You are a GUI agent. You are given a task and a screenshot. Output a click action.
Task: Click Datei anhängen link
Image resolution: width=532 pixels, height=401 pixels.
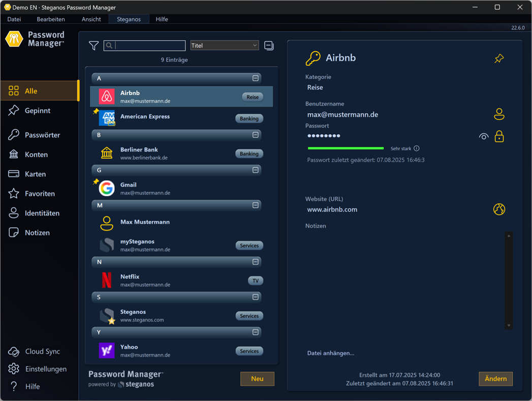point(330,353)
